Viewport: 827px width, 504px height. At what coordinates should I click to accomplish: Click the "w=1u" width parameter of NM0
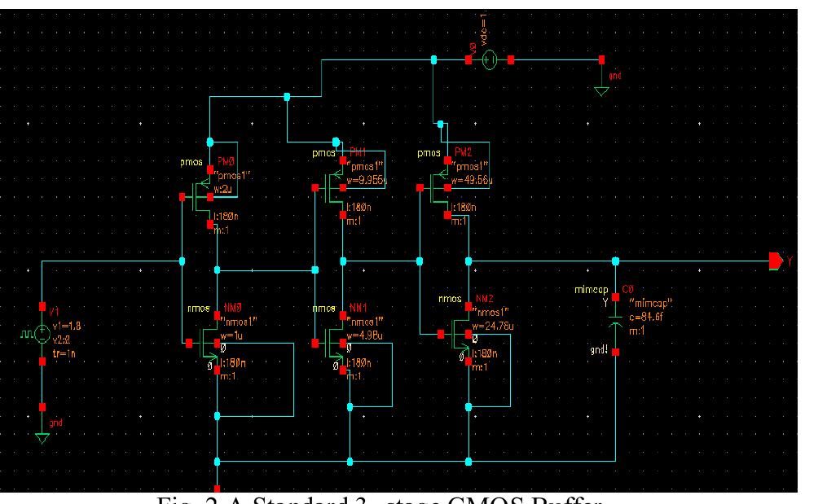(x=231, y=335)
